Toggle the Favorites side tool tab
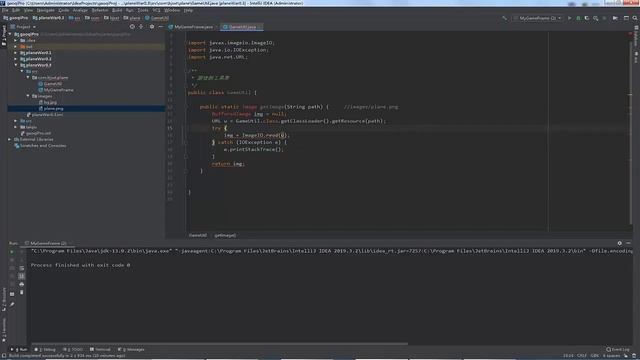Image resolution: width=640 pixels, height=360 pixels. click(4, 330)
